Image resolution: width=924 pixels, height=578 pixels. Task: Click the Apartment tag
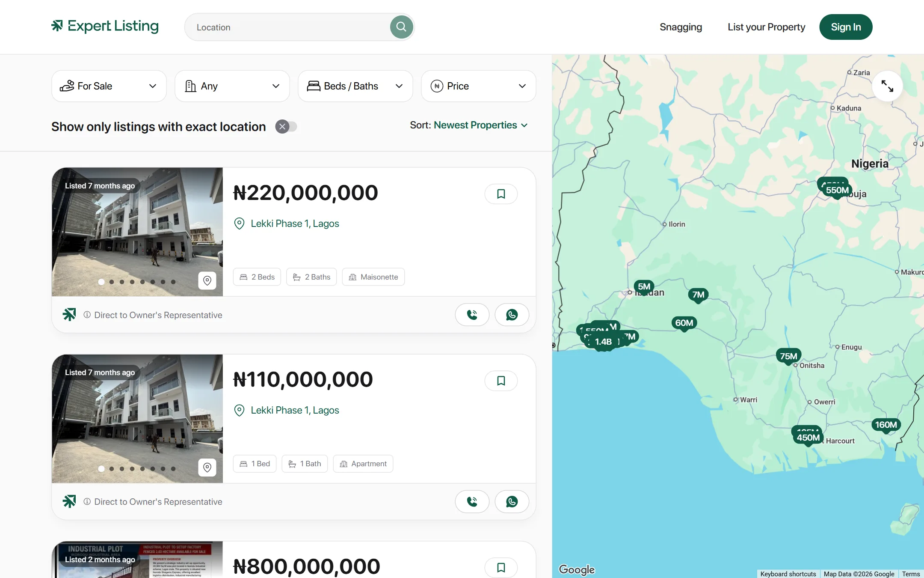point(363,464)
